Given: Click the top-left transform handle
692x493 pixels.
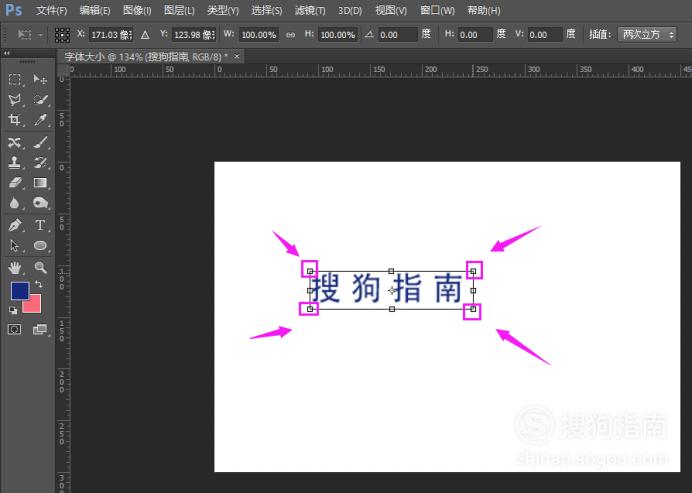Looking at the screenshot, I should pos(310,271).
